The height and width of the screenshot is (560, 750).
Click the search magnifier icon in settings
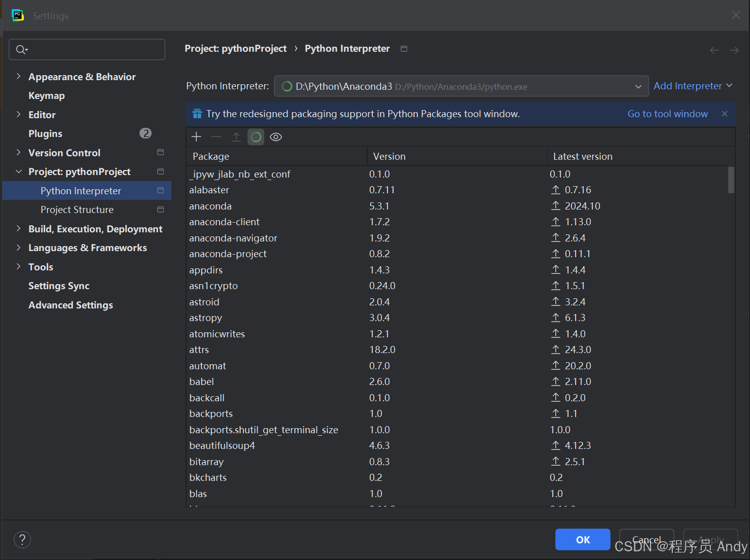coord(21,49)
